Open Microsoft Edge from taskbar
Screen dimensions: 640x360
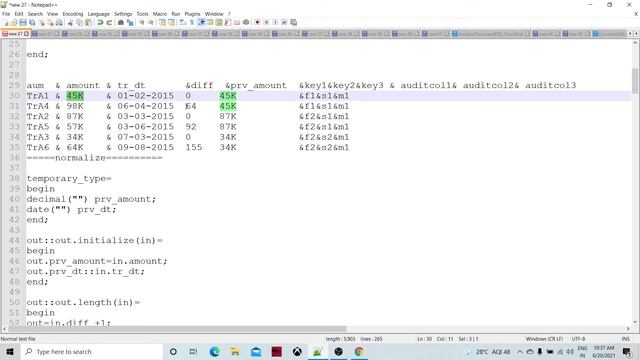[x=214, y=351]
